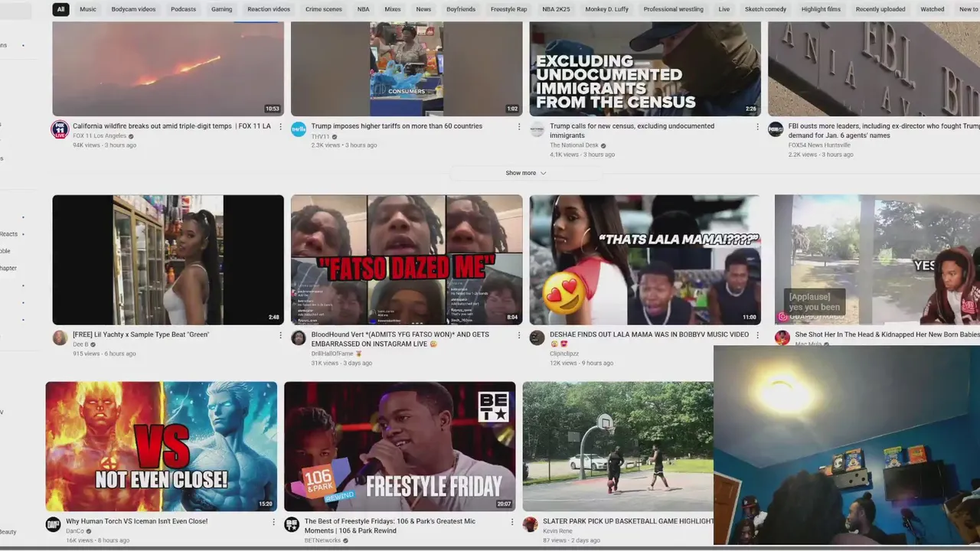
Task: Open the THATS LALA MAMA thumbnail
Action: pos(645,259)
